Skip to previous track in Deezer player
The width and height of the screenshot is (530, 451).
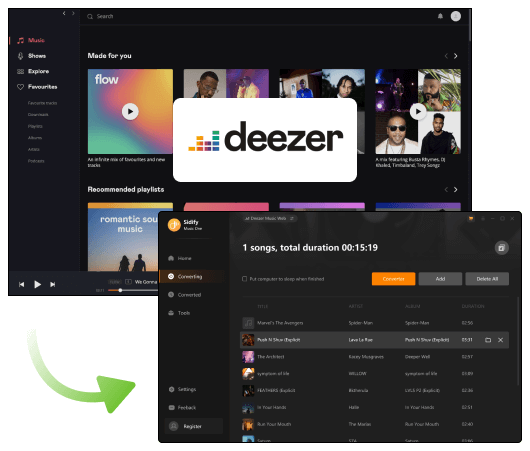(x=22, y=285)
